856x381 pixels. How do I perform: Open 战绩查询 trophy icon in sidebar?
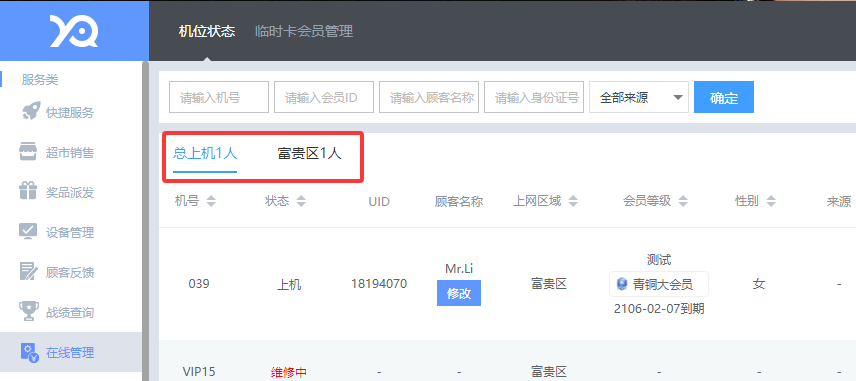[x=28, y=312]
